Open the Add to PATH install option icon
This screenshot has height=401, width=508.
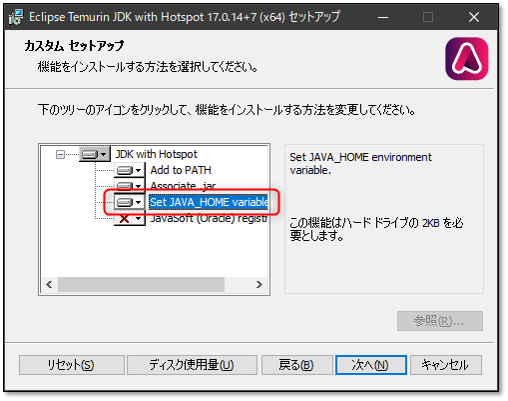pyautogui.click(x=129, y=170)
